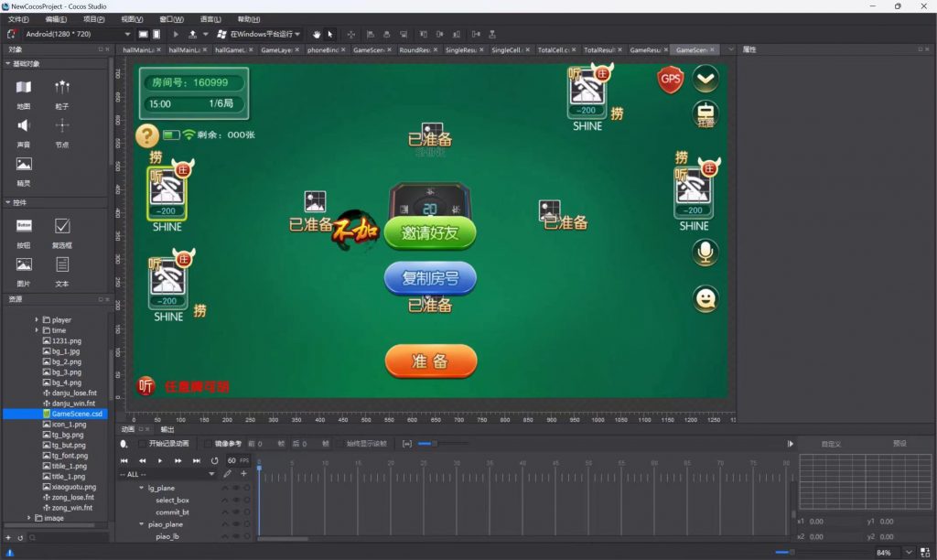The height and width of the screenshot is (560, 937).
Task: Enable the 开始记录动画 checkbox
Action: tap(141, 444)
